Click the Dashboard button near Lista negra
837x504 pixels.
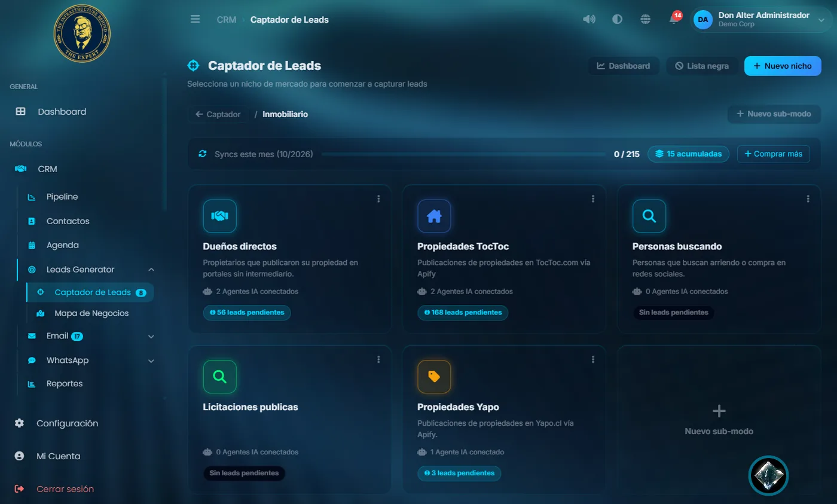624,66
